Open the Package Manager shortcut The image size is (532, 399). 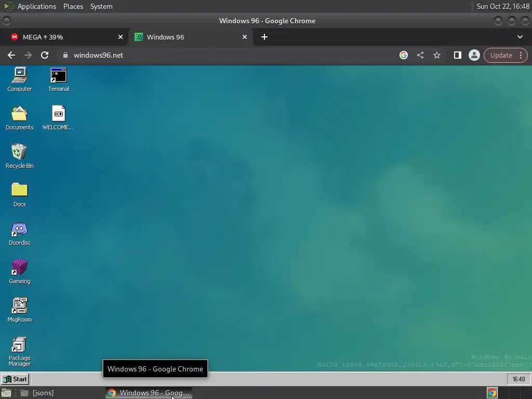(x=20, y=352)
